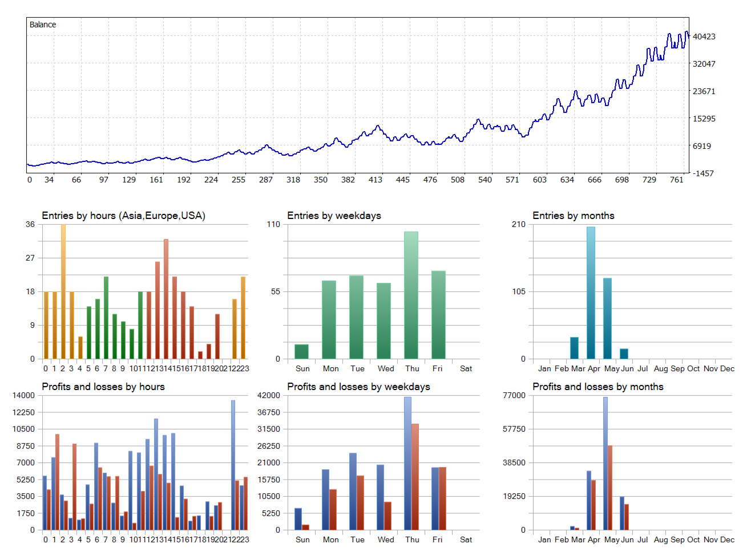The width and height of the screenshot is (755, 560).
Task: Select the hour 14 red bar in Entries by hours
Action: [166, 299]
